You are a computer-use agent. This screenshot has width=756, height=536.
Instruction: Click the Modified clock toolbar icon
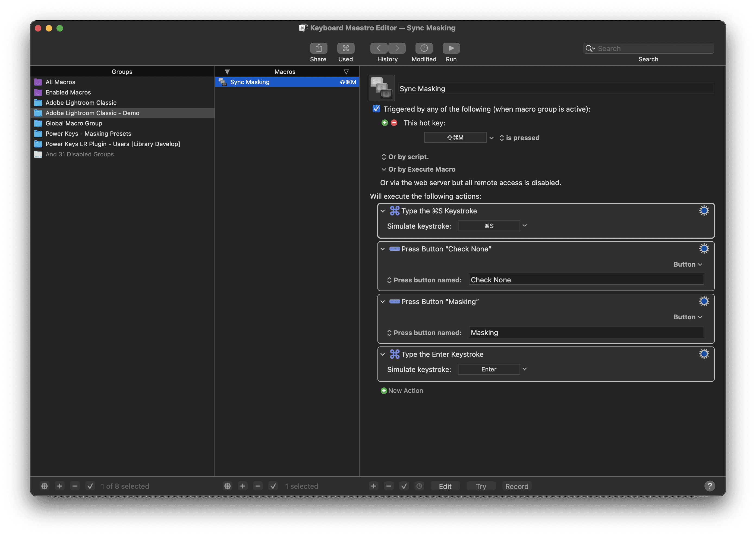424,48
